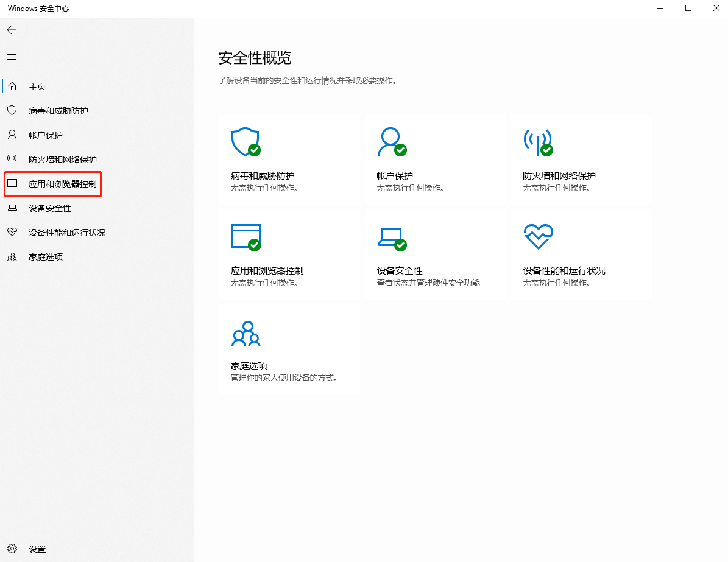
Task: Select the 设备安全性 sidebar icon
Action: (12, 208)
